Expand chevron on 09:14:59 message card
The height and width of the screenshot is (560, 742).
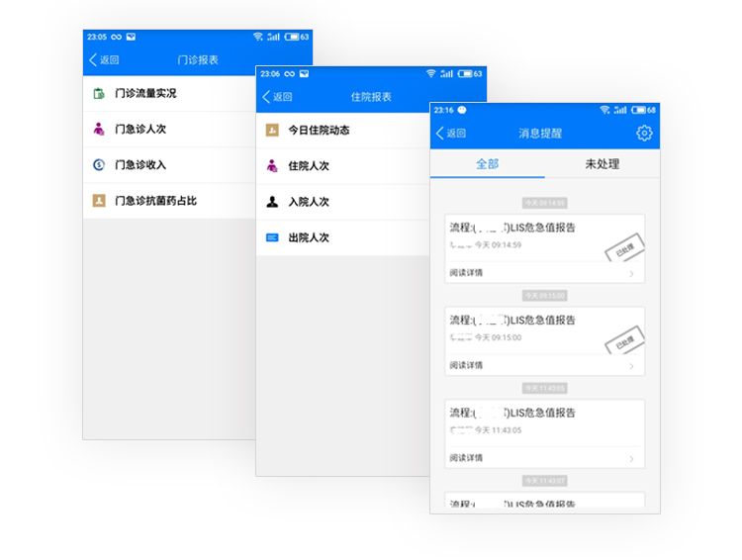632,274
